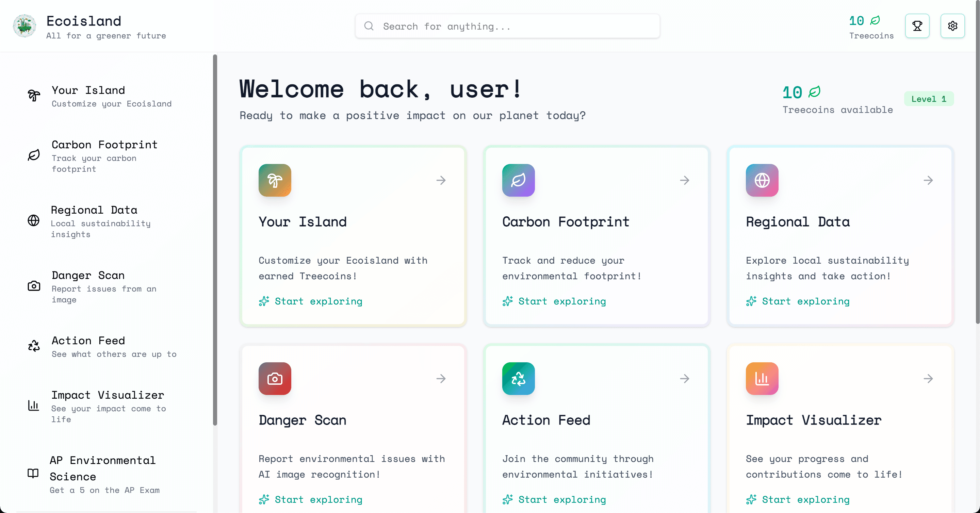Click Report environmental issues with AI description
This screenshot has height=513, width=980.
352,467
